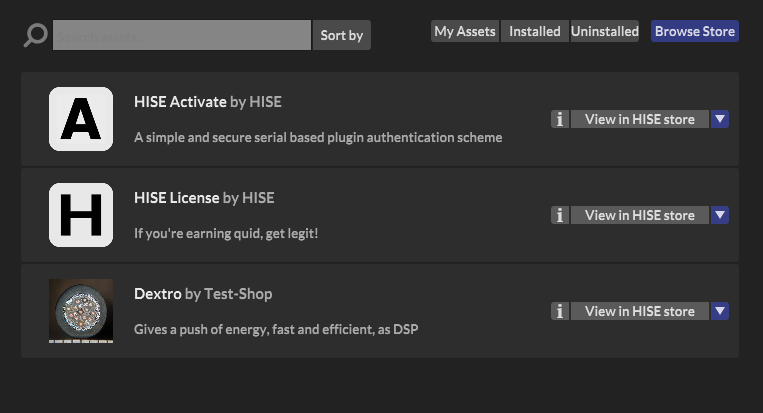Filter by Uninstalled assets
Image resolution: width=763 pixels, height=413 pixels.
pos(605,31)
